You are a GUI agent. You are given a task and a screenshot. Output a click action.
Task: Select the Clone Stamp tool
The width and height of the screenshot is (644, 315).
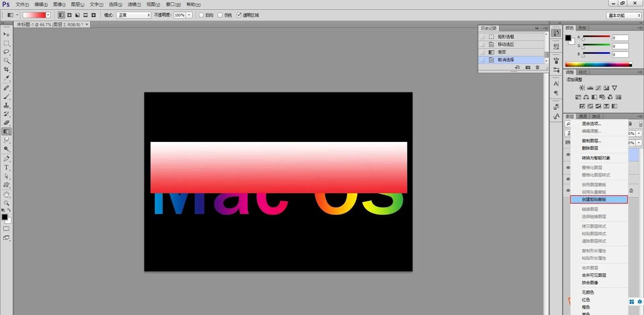tap(7, 106)
